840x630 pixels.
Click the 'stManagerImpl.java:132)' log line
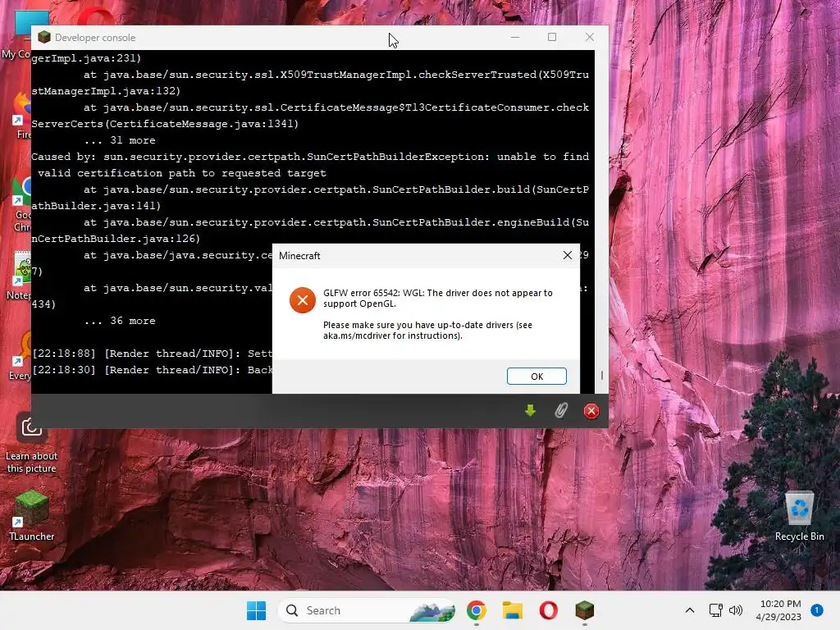click(x=106, y=91)
